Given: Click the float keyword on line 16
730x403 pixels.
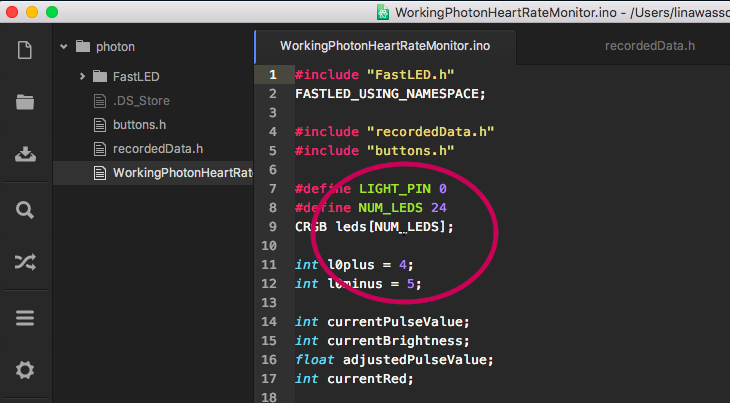Looking at the screenshot, I should coord(314,360).
